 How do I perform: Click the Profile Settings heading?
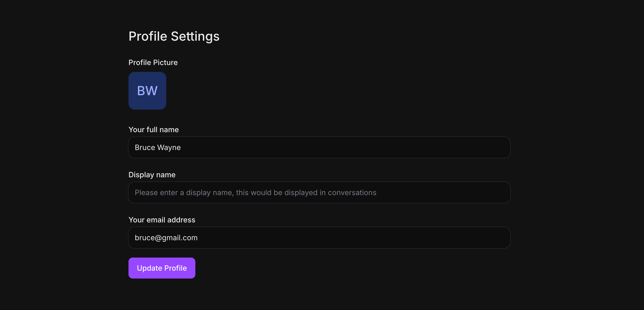[174, 36]
